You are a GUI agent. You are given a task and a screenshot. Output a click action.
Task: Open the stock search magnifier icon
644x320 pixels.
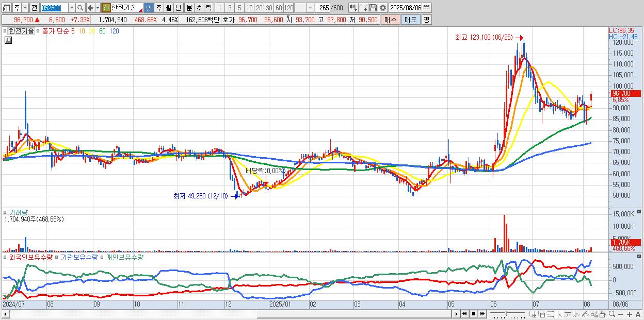pyautogui.click(x=80, y=8)
